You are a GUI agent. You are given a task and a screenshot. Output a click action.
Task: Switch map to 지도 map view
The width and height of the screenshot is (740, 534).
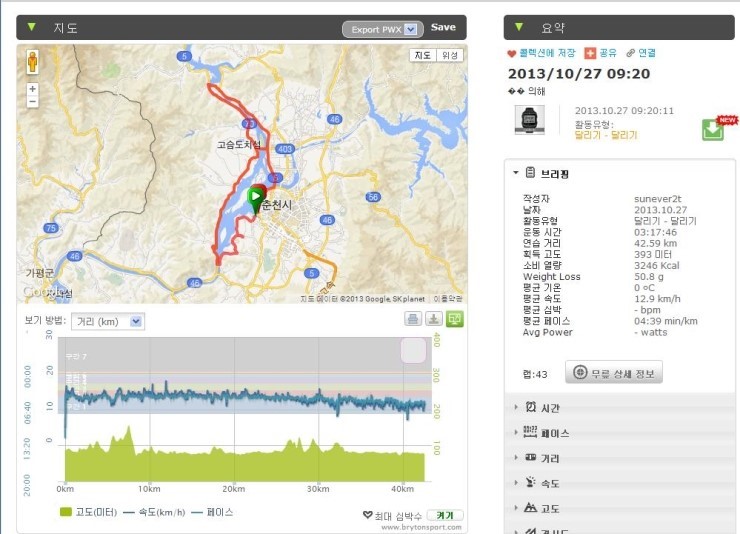423,57
